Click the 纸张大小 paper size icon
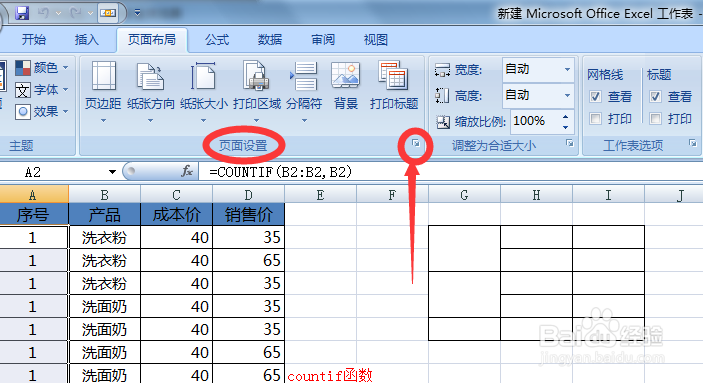 203,76
